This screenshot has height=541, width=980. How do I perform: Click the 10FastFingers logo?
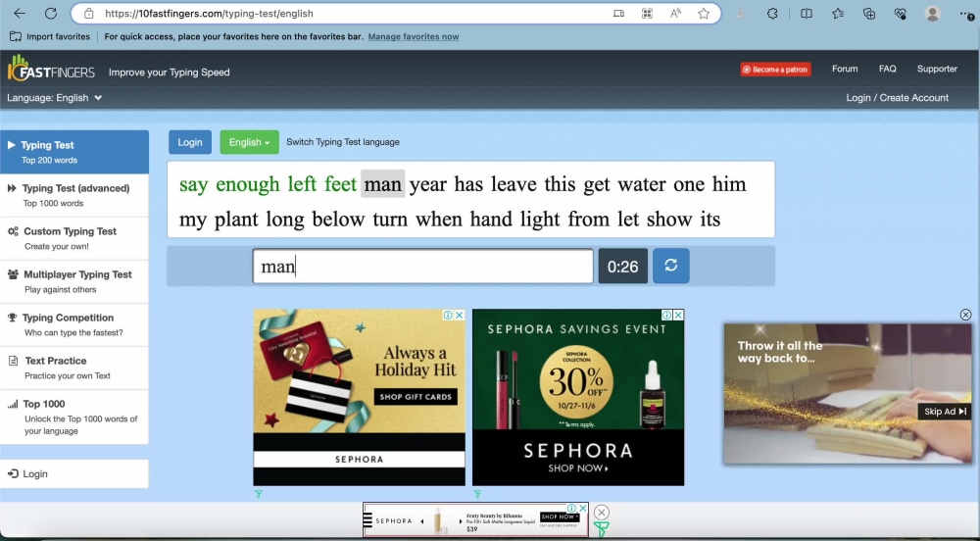51,70
